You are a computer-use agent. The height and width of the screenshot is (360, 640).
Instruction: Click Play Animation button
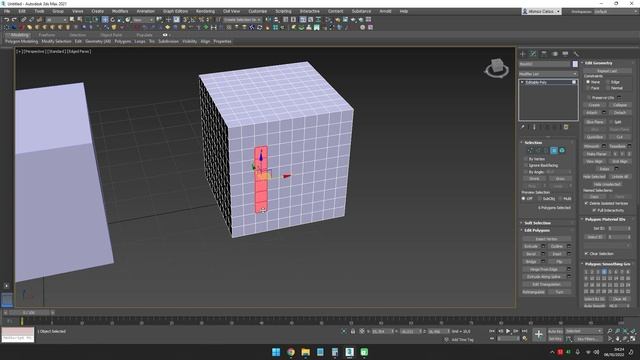pyautogui.click(x=508, y=331)
